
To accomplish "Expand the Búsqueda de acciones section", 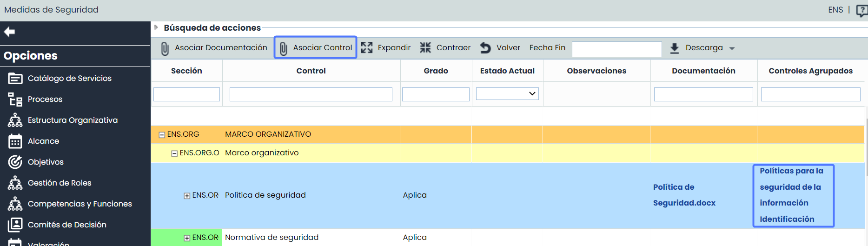I will pyautogui.click(x=156, y=27).
